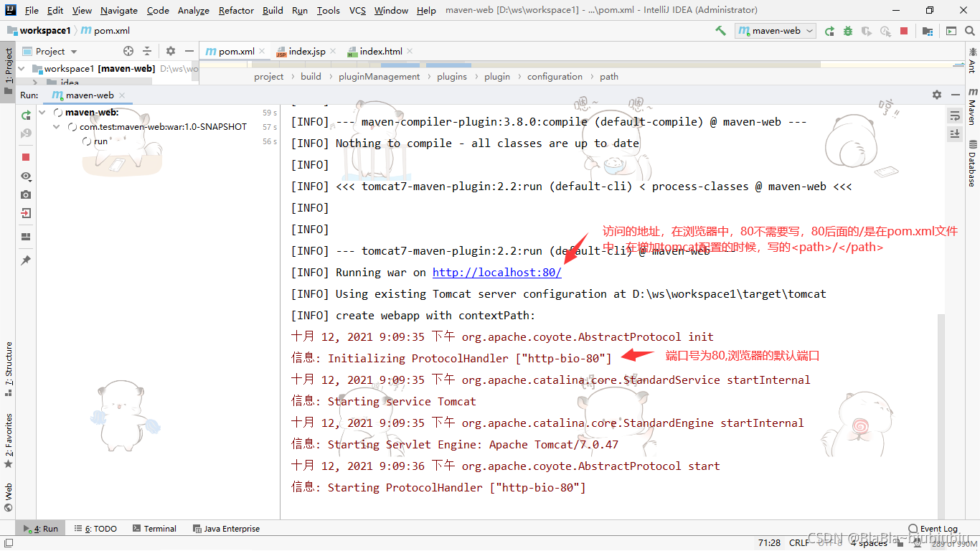
Task: Open the Analyze menu
Action: [x=193, y=10]
